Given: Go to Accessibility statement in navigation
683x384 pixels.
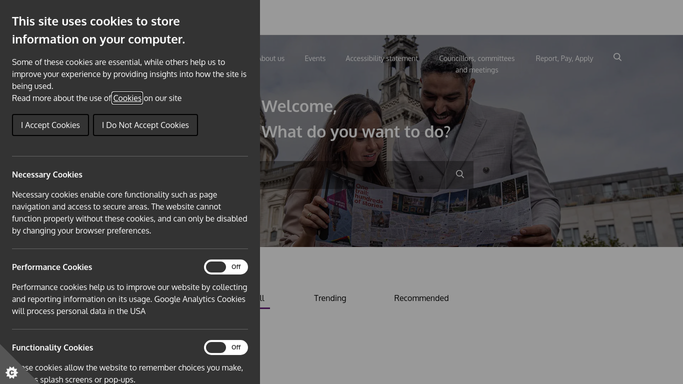Looking at the screenshot, I should (382, 58).
